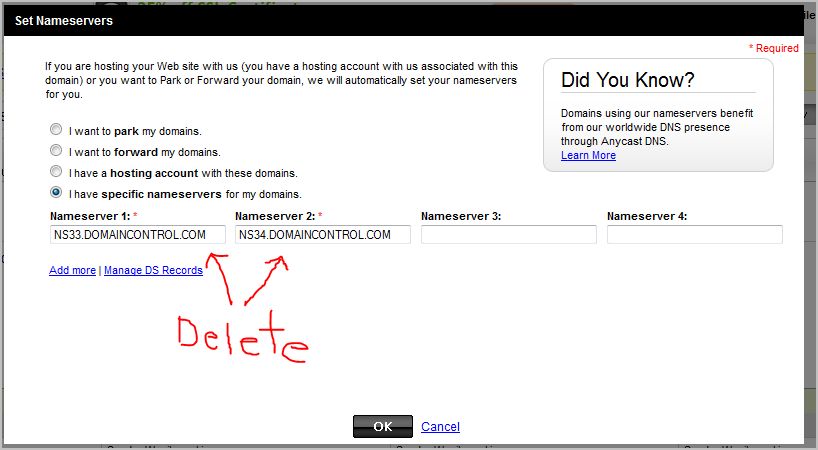818x450 pixels.
Task: Open the Add more link
Action: [72, 270]
